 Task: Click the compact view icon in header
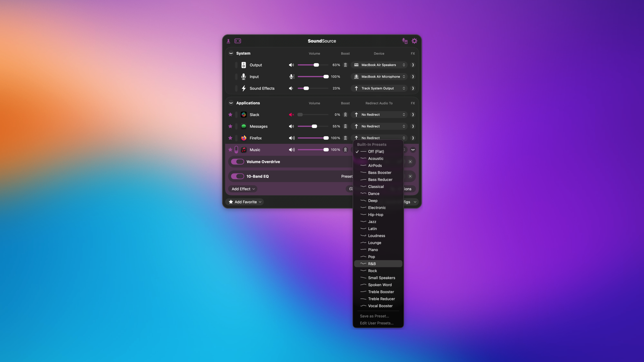[238, 41]
